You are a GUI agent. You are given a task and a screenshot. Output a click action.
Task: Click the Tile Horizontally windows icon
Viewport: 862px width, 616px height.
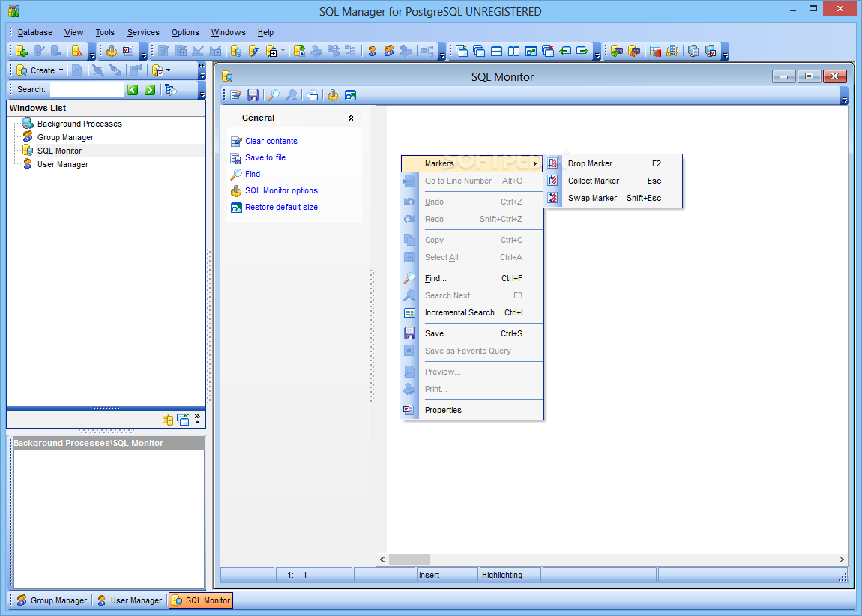pos(496,51)
